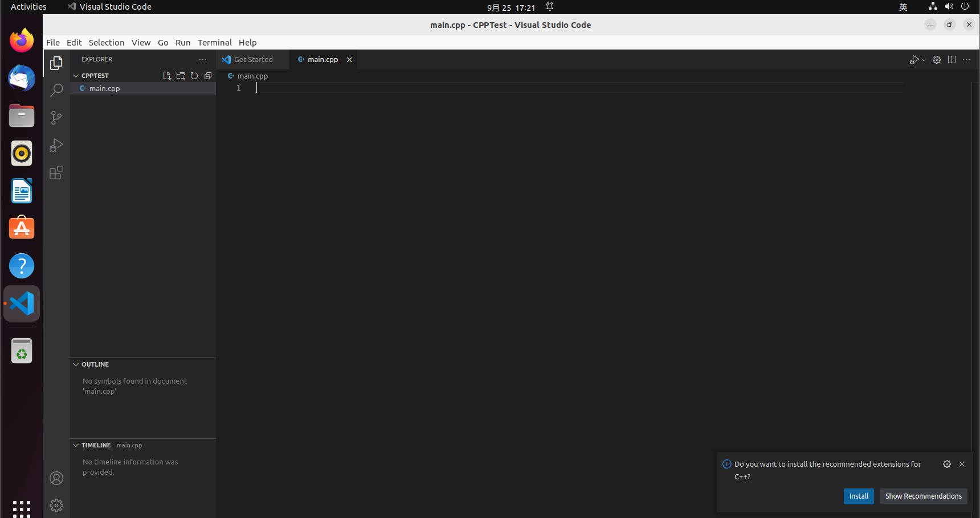Viewport: 980px width, 518px height.
Task: Refresh the Explorer file list
Action: coord(194,75)
